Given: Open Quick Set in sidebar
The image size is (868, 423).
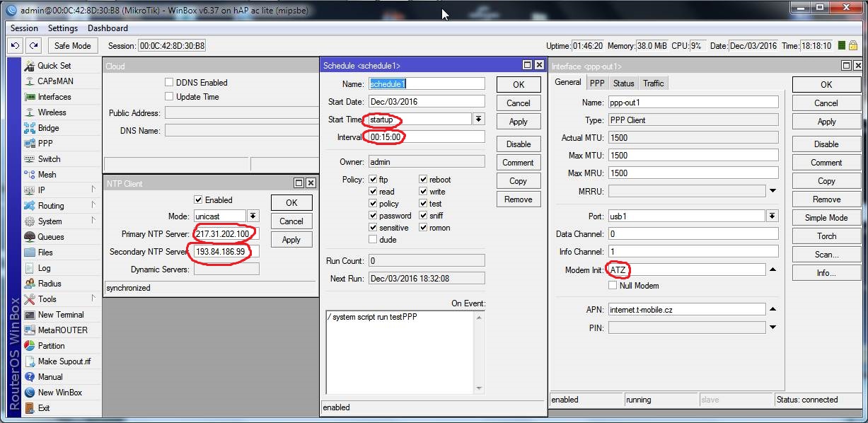Looking at the screenshot, I should (54, 66).
